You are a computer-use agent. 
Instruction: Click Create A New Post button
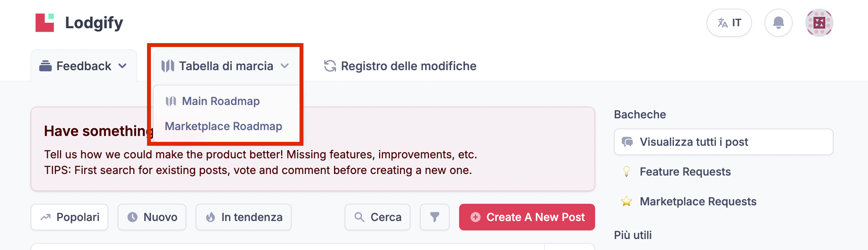point(527,217)
